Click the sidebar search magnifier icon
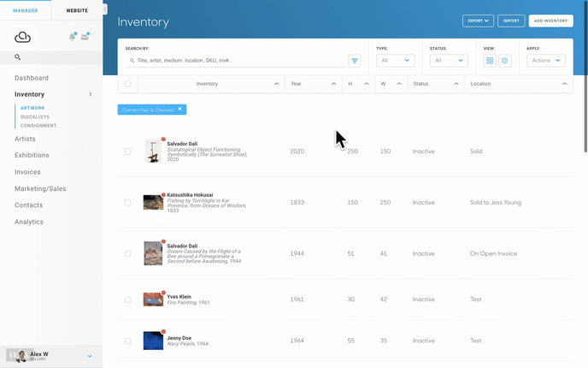588x368 pixels. click(17, 57)
